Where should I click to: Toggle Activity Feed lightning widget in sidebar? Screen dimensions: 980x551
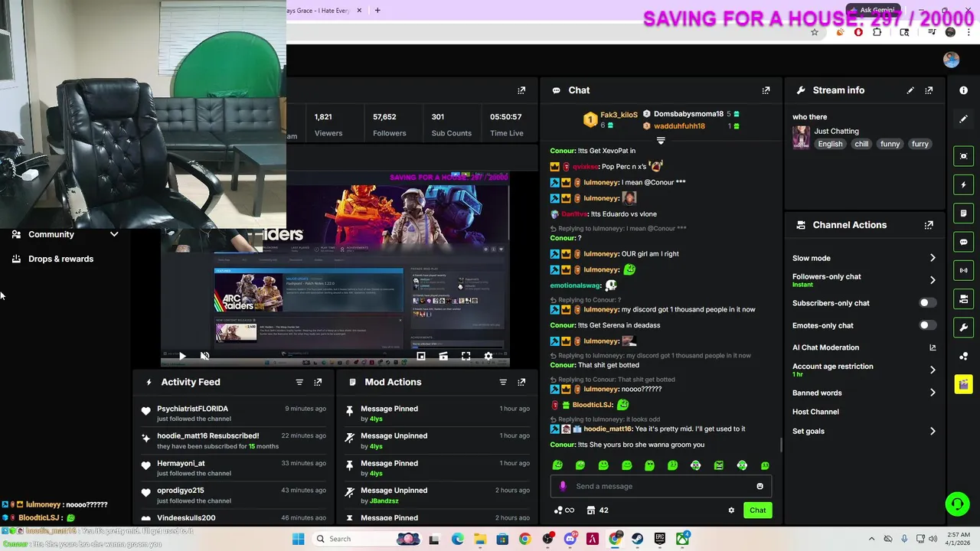(x=963, y=184)
